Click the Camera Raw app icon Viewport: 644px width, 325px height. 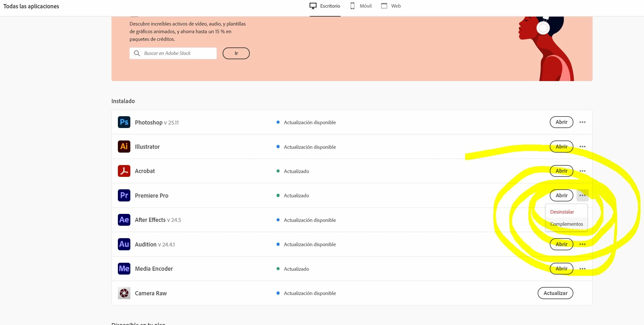click(x=124, y=293)
